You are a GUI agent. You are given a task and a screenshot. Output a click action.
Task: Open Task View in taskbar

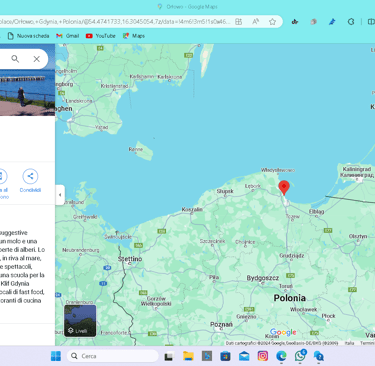pyautogui.click(x=169, y=356)
